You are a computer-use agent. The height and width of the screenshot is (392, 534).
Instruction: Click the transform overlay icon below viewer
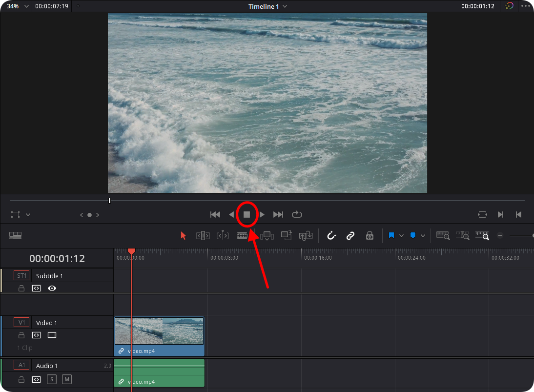pyautogui.click(x=15, y=215)
